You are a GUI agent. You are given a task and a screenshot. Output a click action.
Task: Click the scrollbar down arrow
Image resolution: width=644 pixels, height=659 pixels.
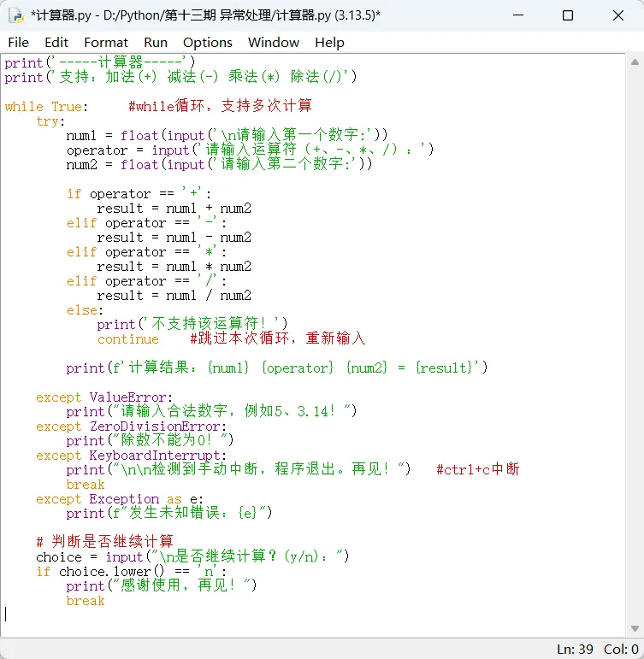tap(635, 628)
